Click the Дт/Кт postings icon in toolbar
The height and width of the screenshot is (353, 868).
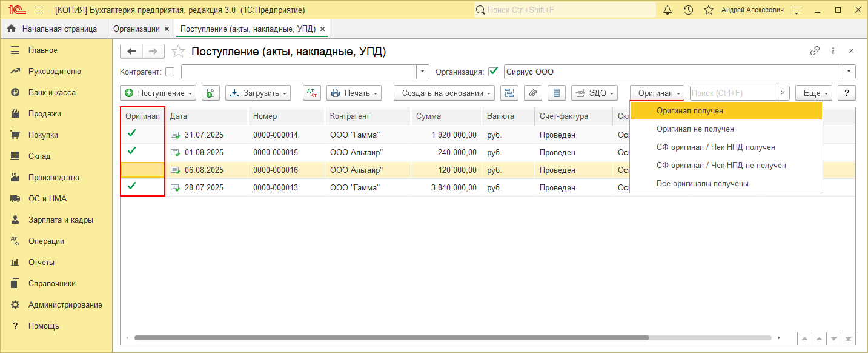pyautogui.click(x=312, y=93)
